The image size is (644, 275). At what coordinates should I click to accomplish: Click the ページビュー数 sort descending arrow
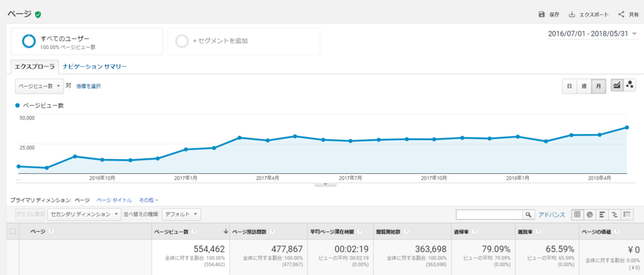tap(226, 232)
